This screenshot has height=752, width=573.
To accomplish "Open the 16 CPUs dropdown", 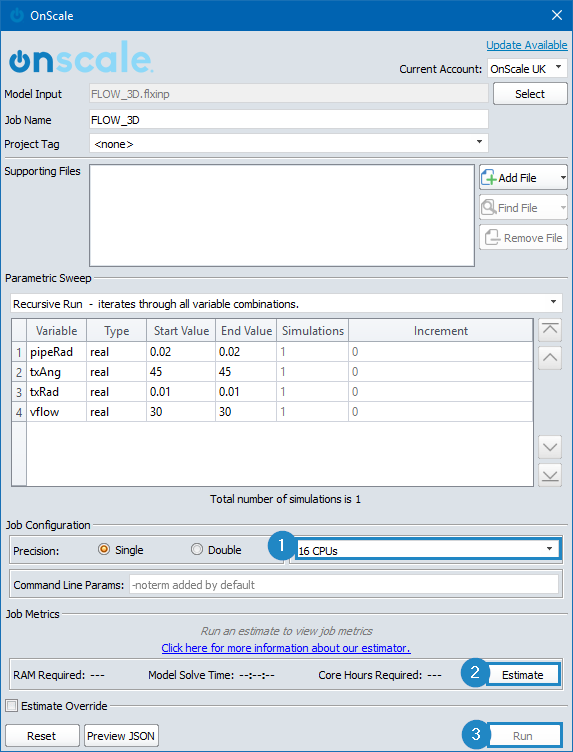I will [426, 550].
